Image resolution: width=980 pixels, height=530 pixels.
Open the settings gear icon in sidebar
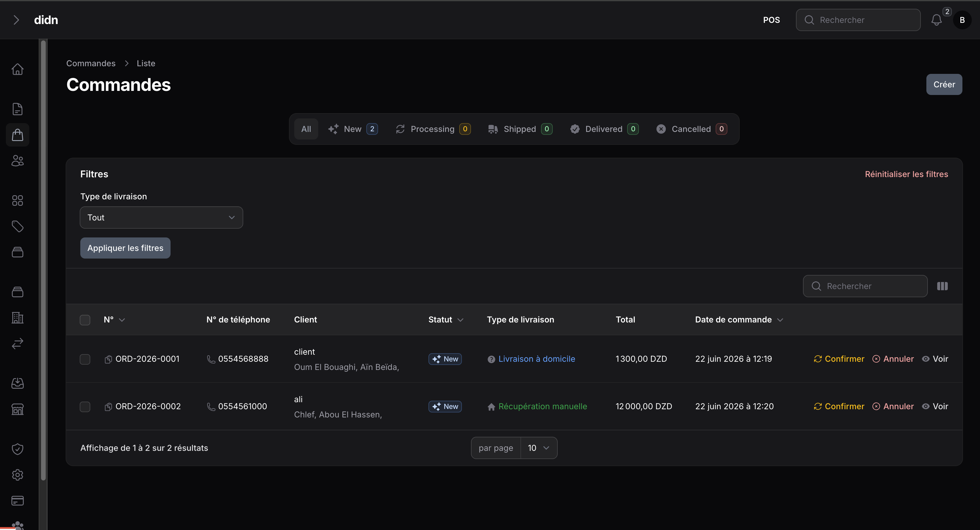18,475
